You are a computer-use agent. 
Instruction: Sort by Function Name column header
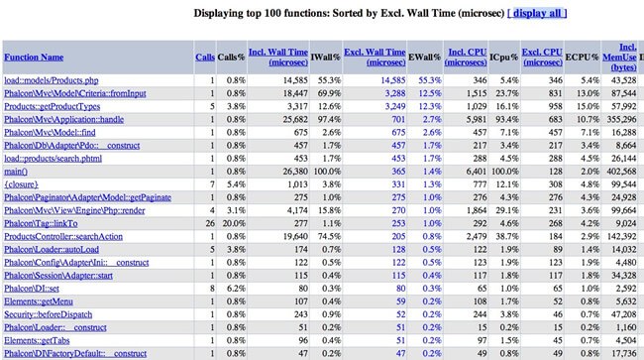pyautogui.click(x=34, y=58)
